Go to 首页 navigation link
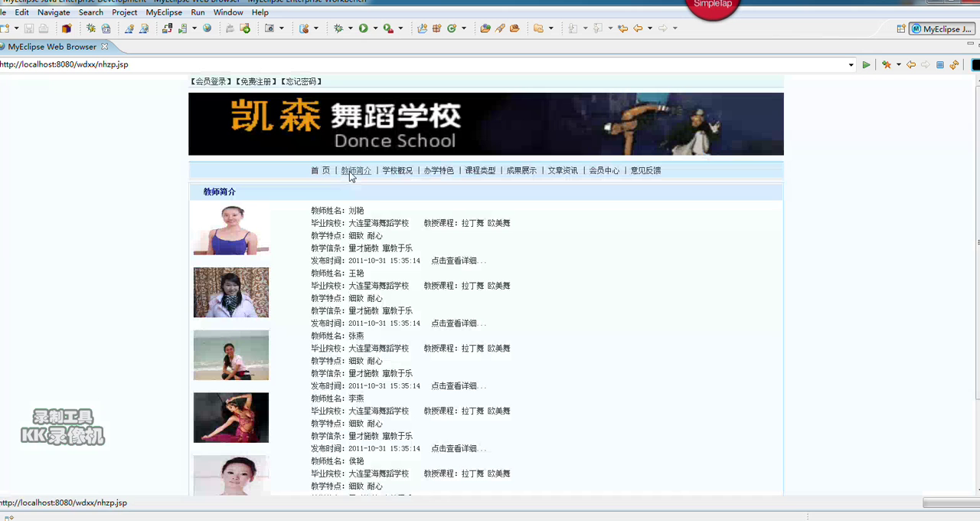980x521 pixels. click(320, 171)
